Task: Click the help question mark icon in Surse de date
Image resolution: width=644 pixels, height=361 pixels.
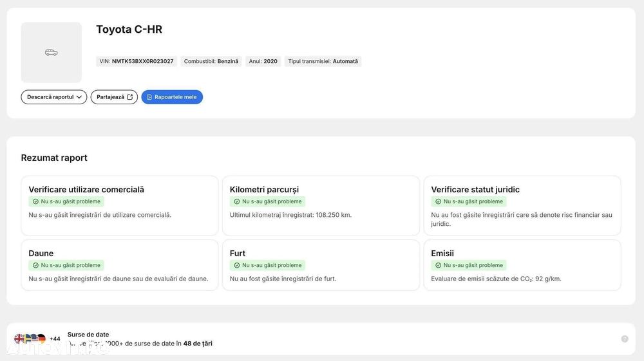Action: tap(625, 339)
